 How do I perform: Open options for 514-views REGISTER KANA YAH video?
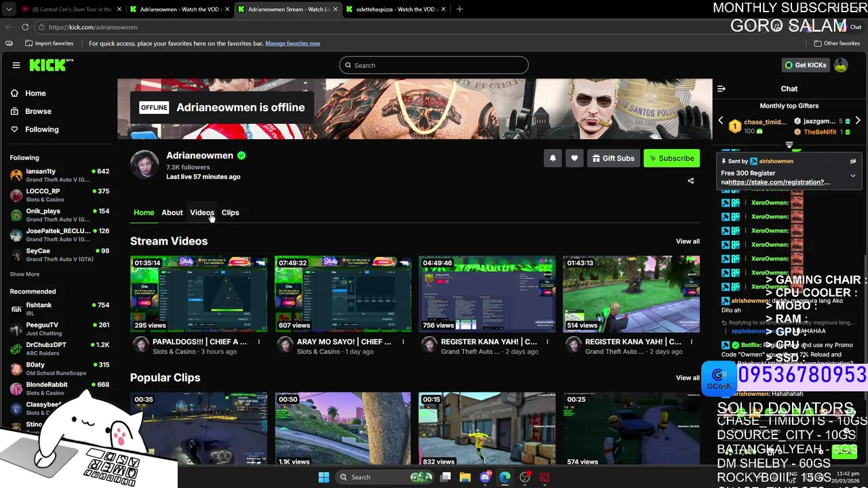[692, 342]
